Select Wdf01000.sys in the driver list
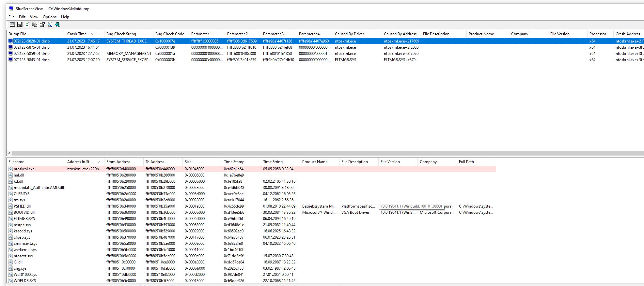Viewport: 644px width, 286px height. click(25, 275)
